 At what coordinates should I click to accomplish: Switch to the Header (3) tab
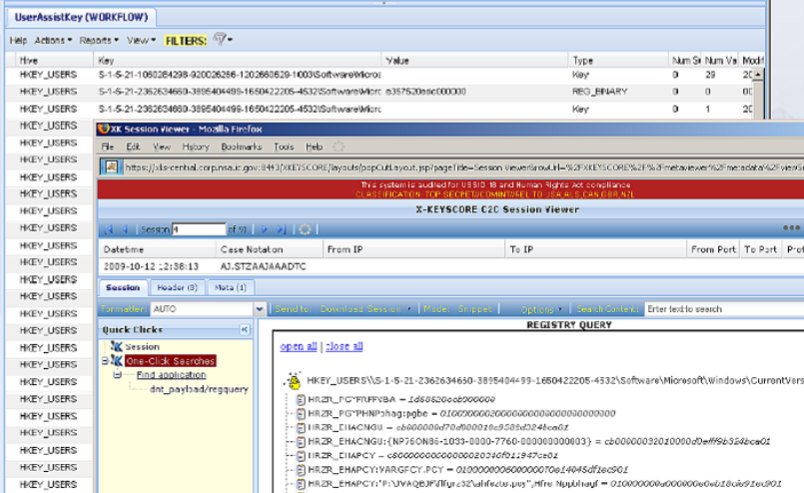177,287
